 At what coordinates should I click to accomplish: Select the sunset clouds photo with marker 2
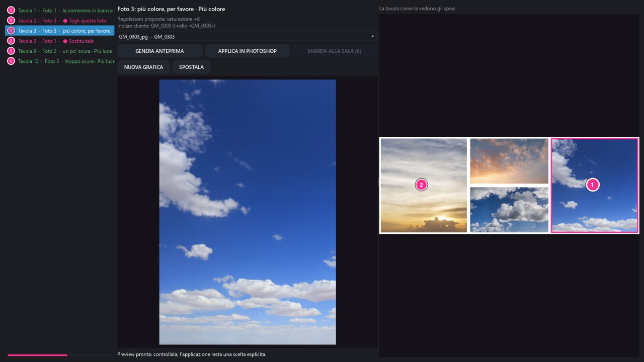pos(424,186)
